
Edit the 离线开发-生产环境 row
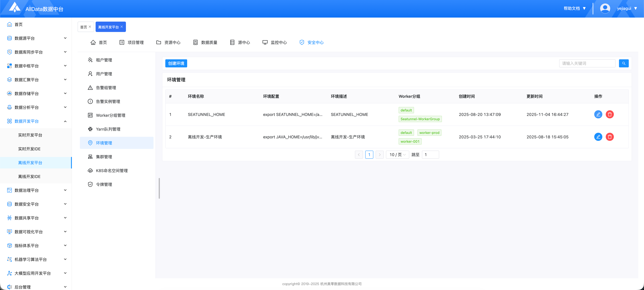(x=598, y=137)
